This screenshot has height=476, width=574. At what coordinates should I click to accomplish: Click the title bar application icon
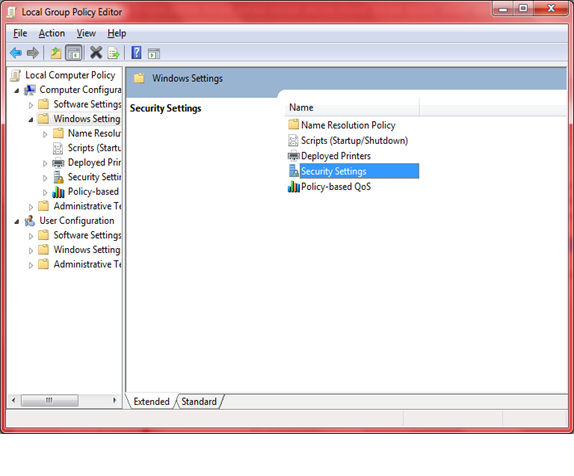(12, 12)
